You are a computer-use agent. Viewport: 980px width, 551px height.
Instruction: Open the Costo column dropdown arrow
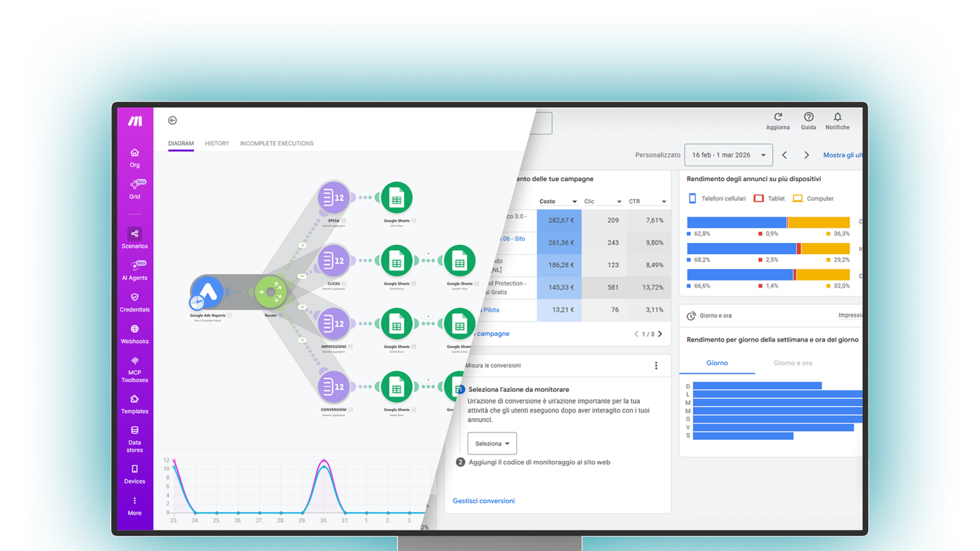click(575, 201)
